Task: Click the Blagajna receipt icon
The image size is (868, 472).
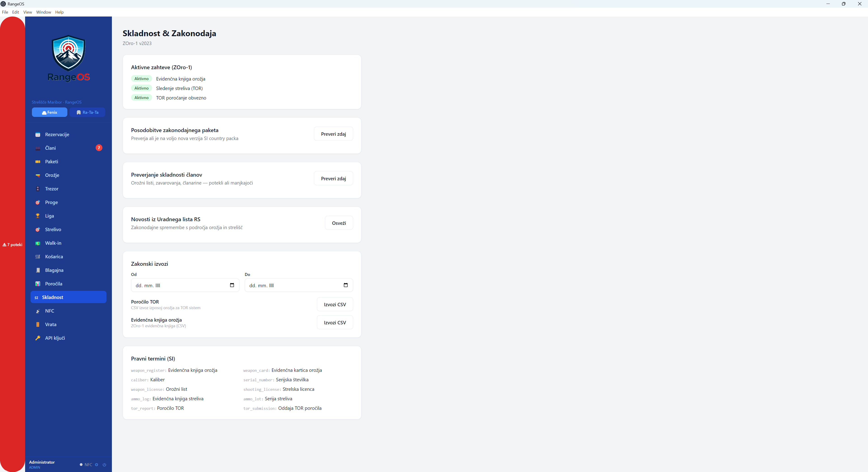Action: (x=38, y=270)
